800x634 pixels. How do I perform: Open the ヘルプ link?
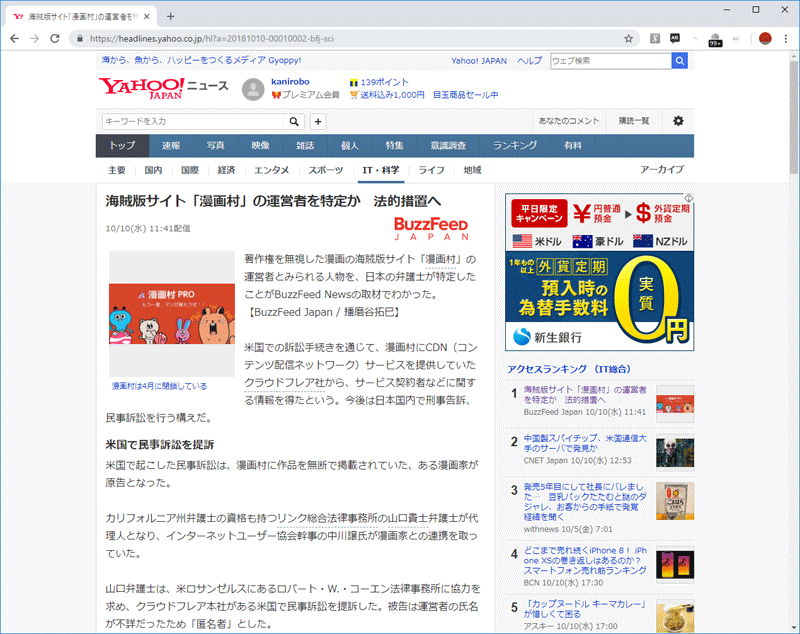point(529,61)
